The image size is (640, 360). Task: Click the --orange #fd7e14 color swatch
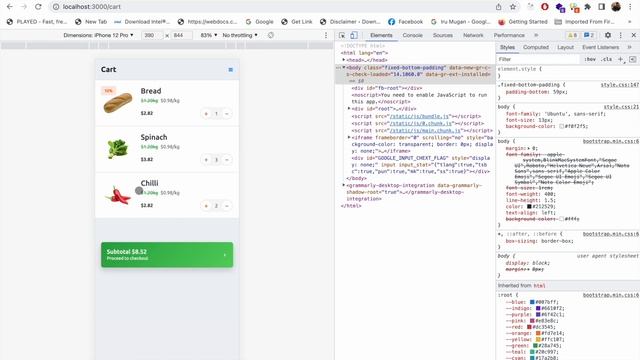[538, 333]
